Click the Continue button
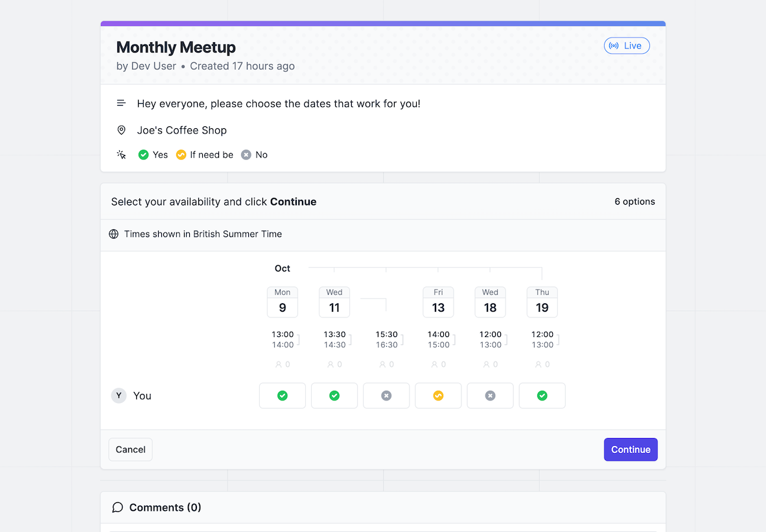The image size is (766, 532). 631,450
